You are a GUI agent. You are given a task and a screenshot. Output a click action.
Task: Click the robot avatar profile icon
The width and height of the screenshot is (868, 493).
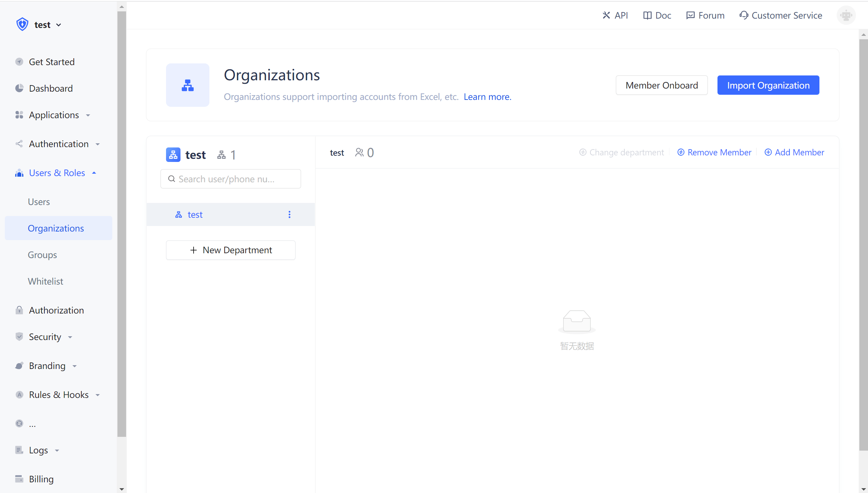846,16
